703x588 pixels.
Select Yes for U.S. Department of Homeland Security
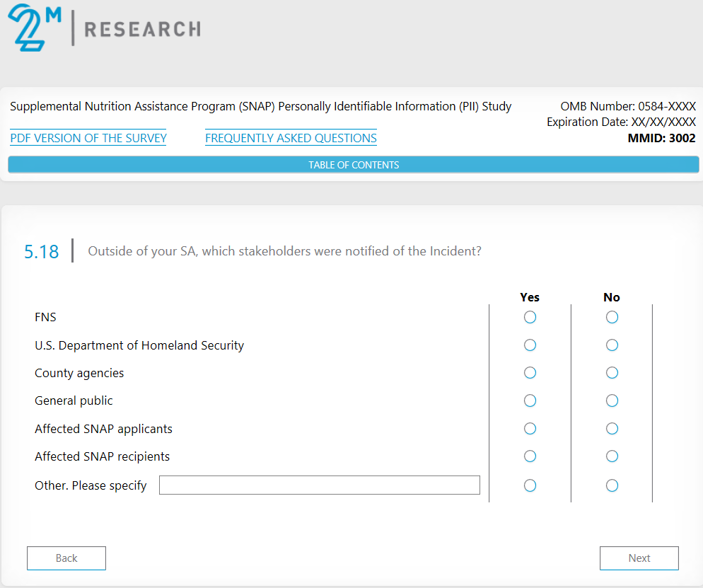[x=530, y=345]
